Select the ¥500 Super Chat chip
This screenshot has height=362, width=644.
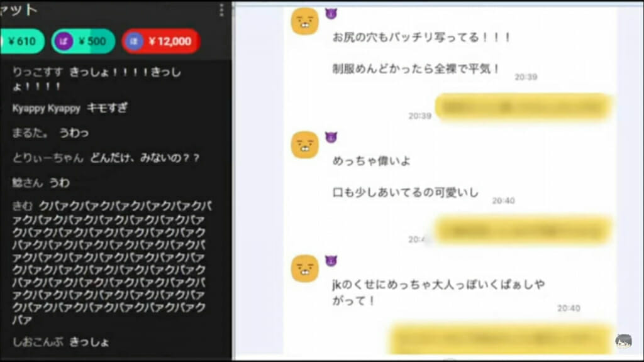coord(84,41)
